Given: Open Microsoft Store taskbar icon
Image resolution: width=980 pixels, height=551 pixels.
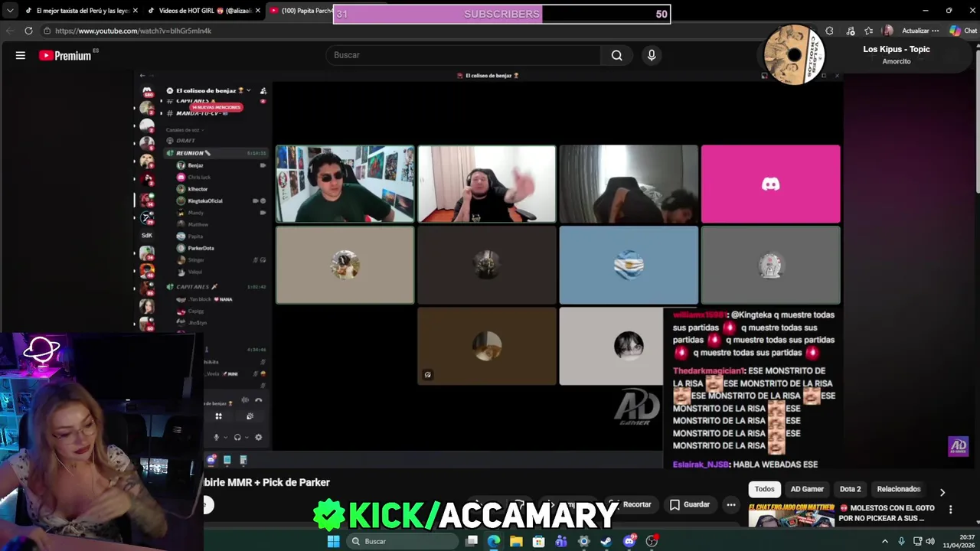Looking at the screenshot, I should (x=539, y=541).
